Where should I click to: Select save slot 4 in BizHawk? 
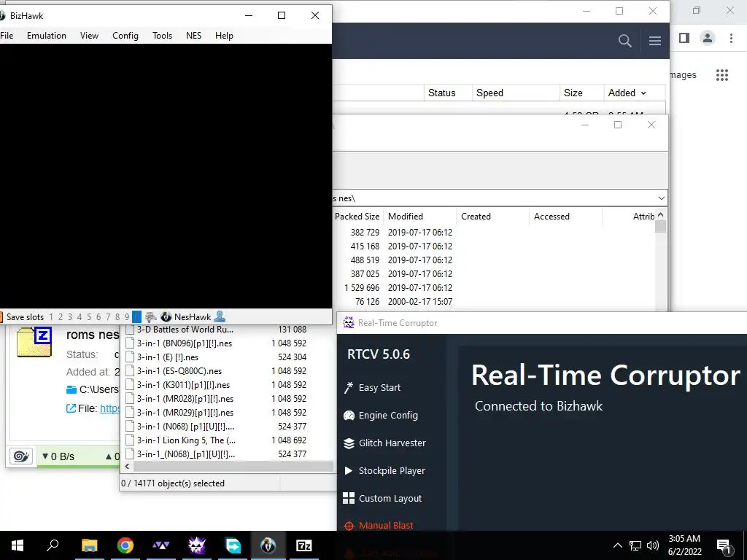80,317
